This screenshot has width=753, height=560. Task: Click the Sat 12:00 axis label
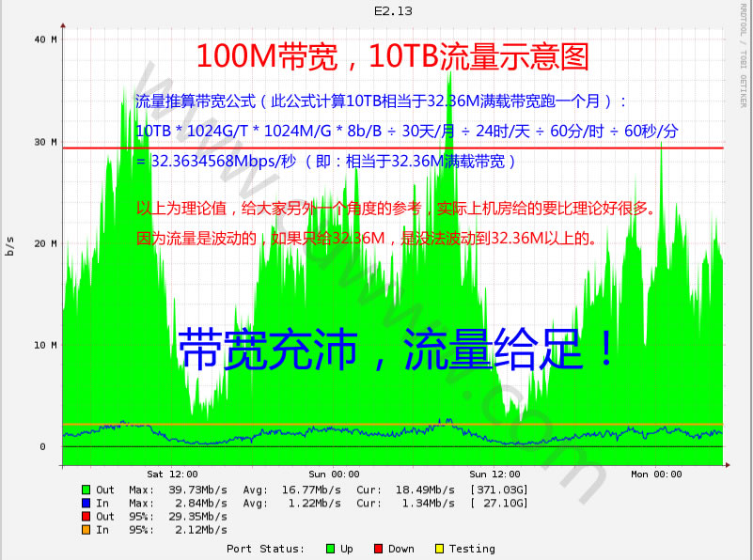[172, 474]
